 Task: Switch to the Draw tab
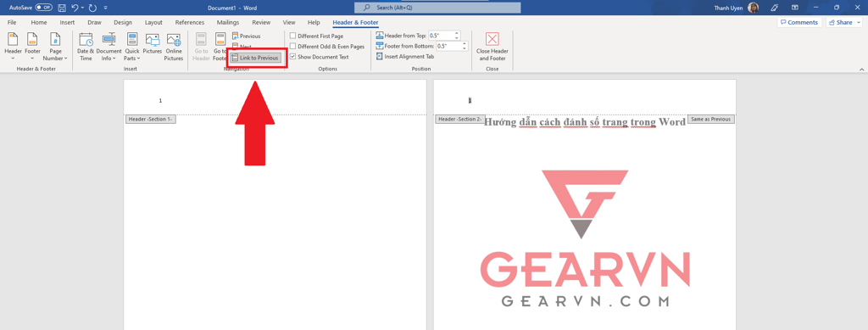(x=95, y=23)
